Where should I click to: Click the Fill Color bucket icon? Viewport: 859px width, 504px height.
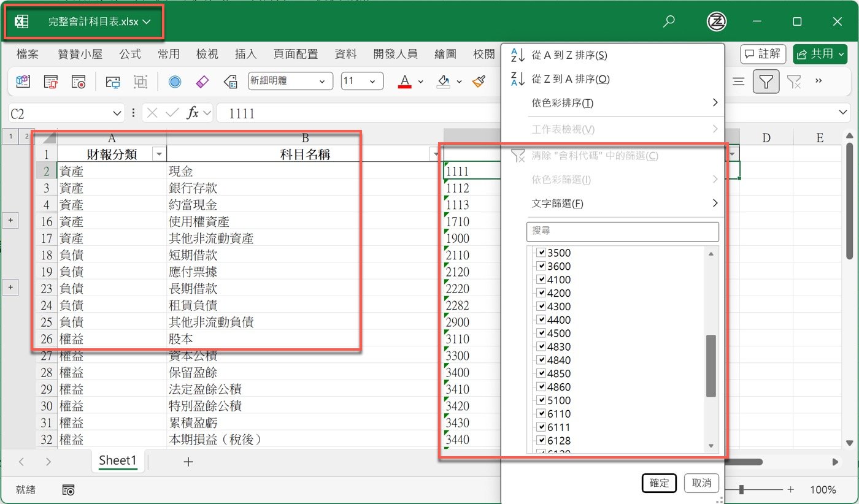[443, 80]
